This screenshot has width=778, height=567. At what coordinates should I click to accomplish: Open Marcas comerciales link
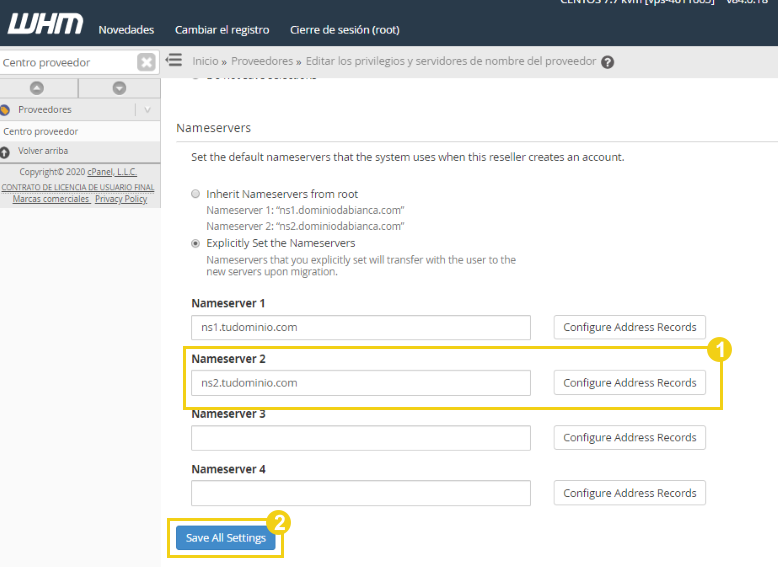[51, 199]
